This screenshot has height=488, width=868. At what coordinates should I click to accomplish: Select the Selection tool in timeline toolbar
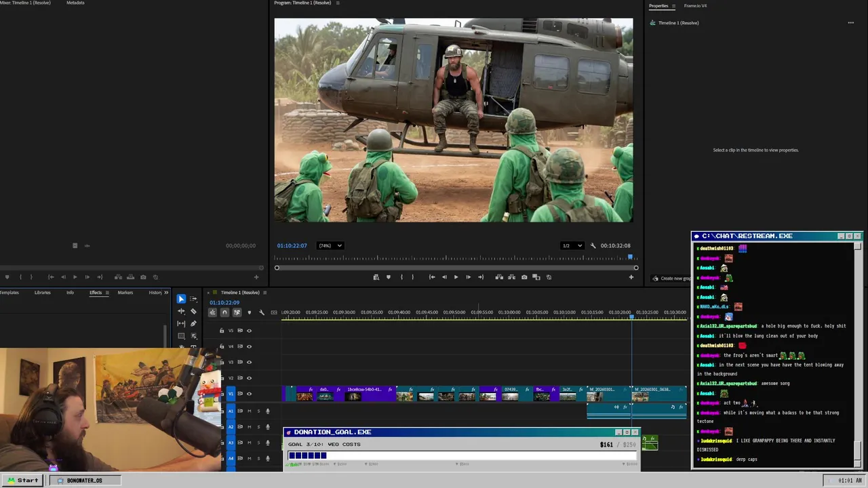tap(181, 299)
